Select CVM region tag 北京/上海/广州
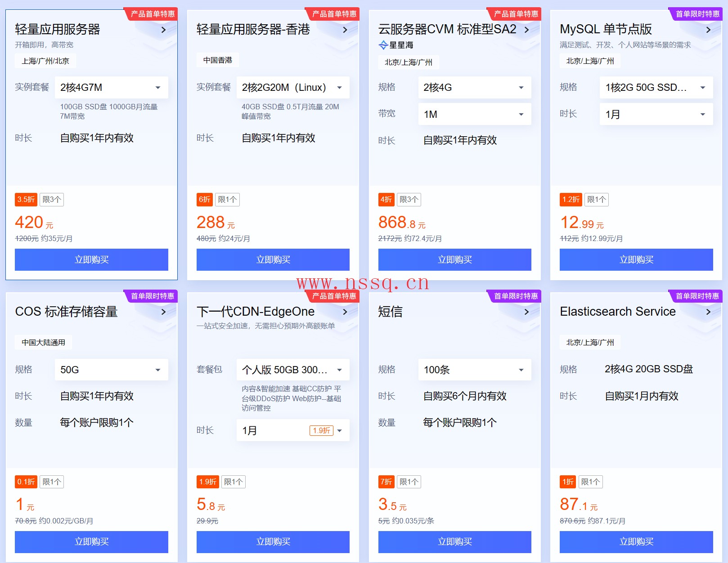 click(409, 62)
